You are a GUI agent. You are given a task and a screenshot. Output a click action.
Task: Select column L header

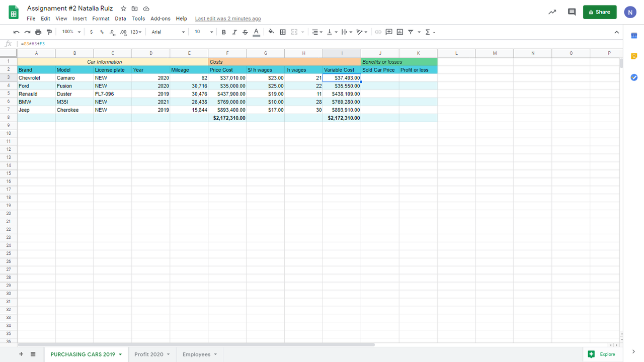point(456,53)
